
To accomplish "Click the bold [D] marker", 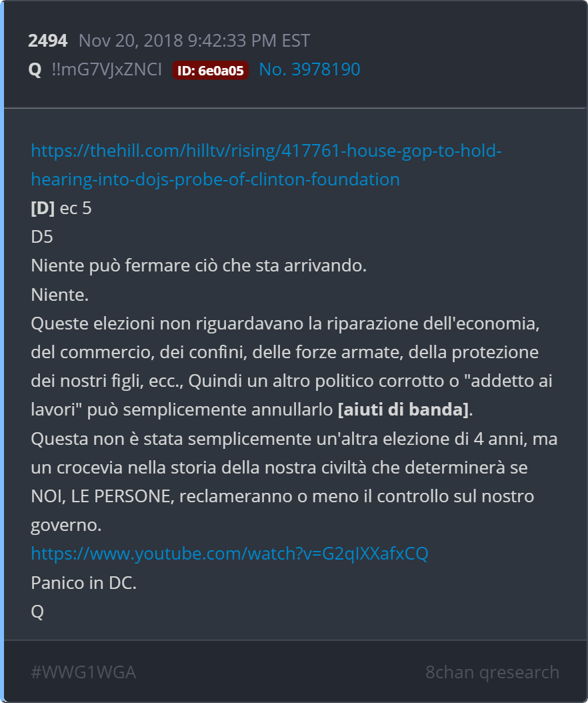I will pos(43,208).
